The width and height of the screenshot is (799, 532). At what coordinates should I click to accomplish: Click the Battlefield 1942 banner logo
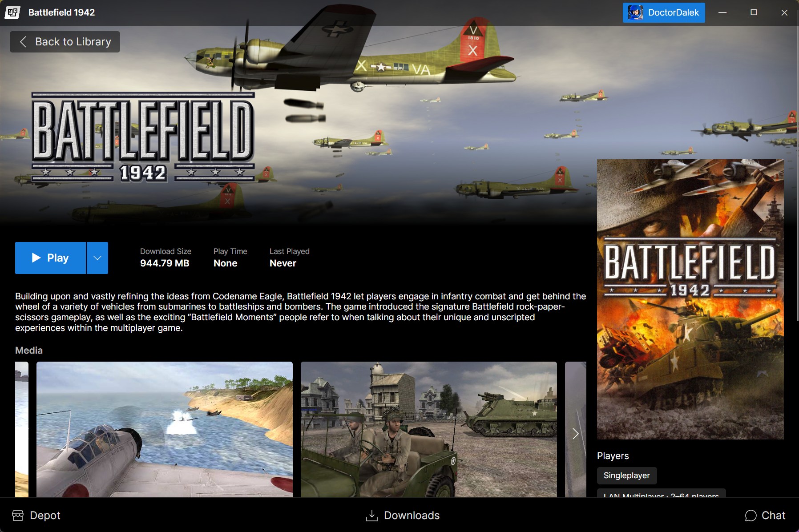point(143,137)
